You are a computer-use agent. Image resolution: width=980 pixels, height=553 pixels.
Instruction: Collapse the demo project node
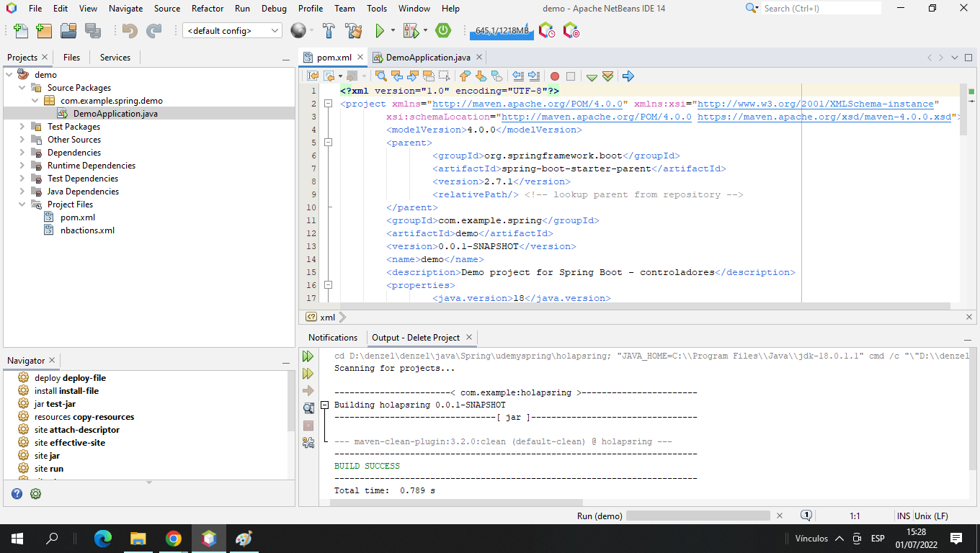[9, 74]
